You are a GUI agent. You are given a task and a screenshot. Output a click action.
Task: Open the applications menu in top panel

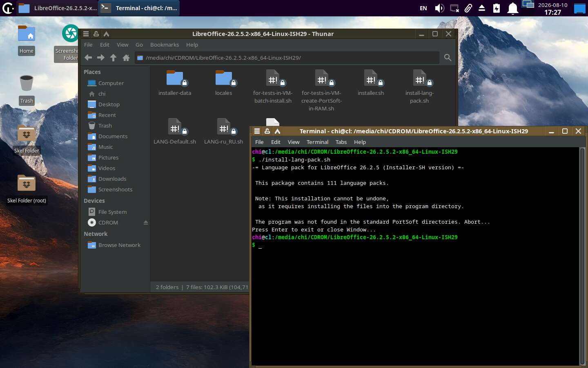point(8,8)
